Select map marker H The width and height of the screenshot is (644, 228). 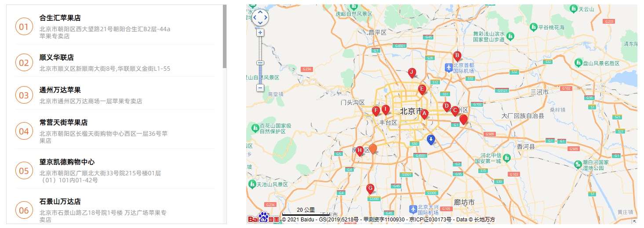click(360, 151)
